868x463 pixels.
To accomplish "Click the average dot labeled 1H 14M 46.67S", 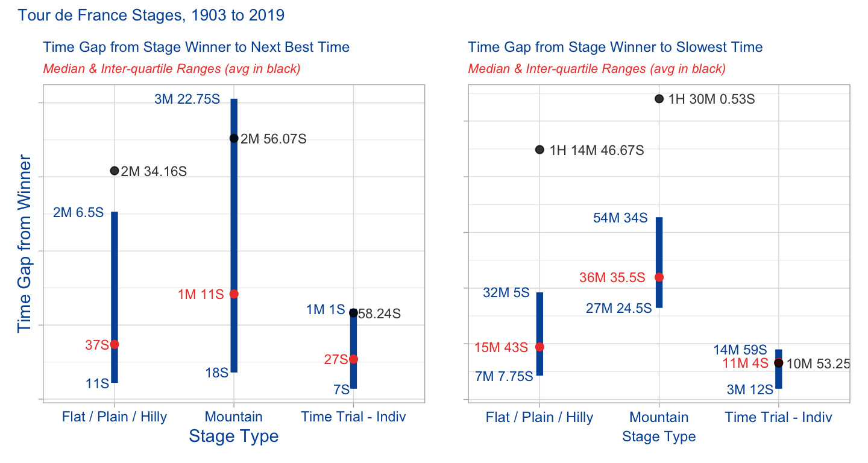I will point(539,150).
